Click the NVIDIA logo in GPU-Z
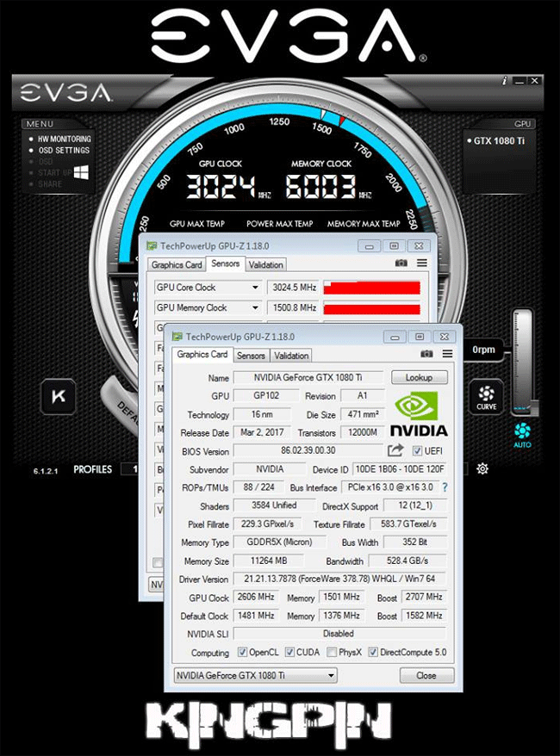 point(419,413)
